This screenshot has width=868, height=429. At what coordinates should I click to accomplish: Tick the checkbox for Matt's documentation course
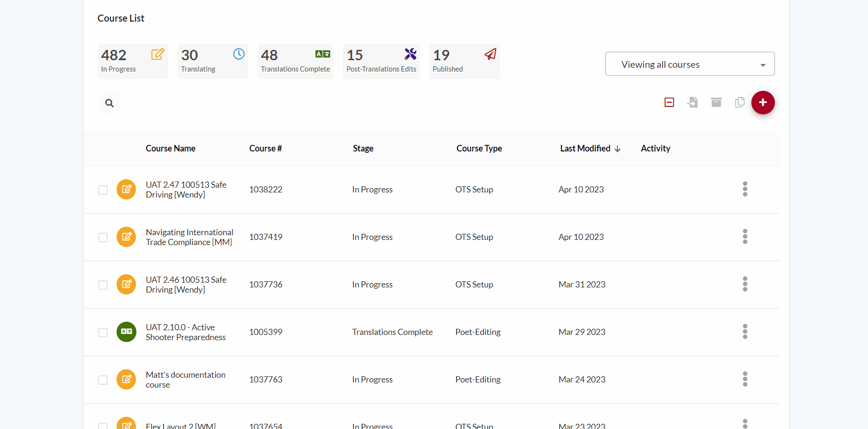[x=103, y=380]
